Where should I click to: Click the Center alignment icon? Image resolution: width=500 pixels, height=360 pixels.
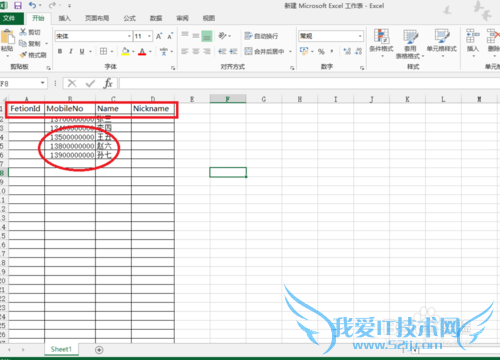196,51
